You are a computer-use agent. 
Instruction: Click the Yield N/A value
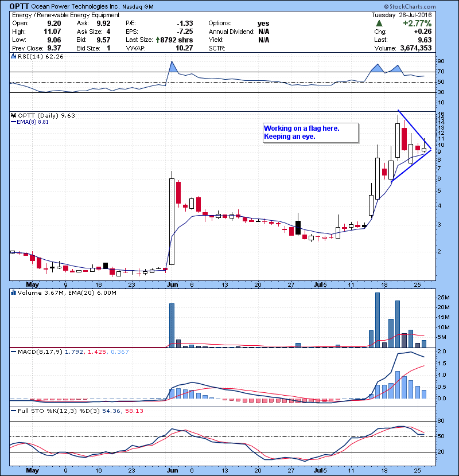point(264,40)
